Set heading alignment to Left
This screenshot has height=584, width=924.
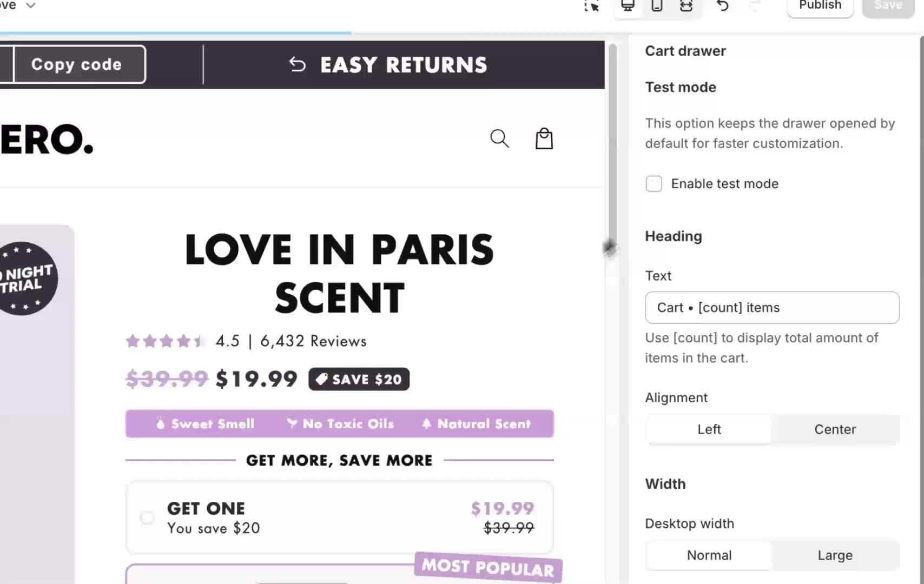click(709, 429)
